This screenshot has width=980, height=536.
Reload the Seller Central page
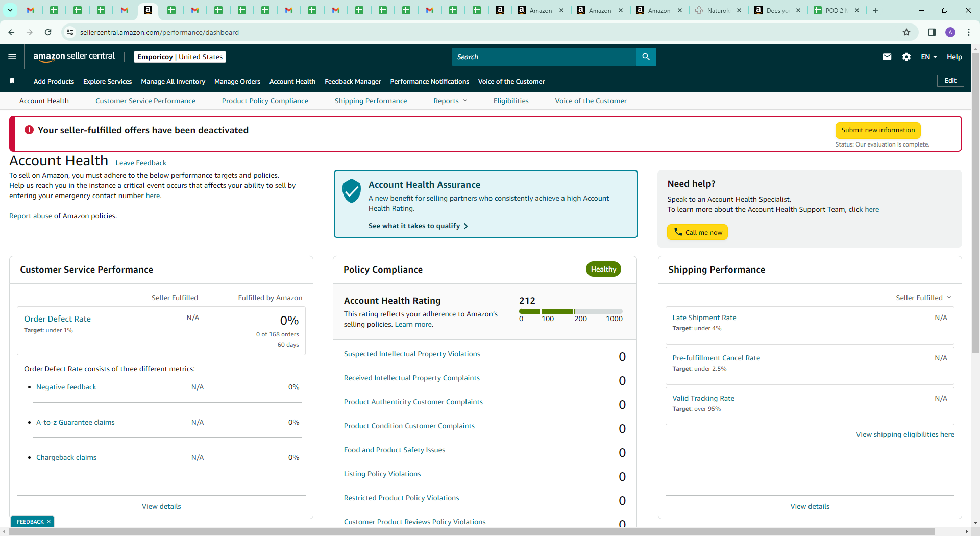click(48, 32)
